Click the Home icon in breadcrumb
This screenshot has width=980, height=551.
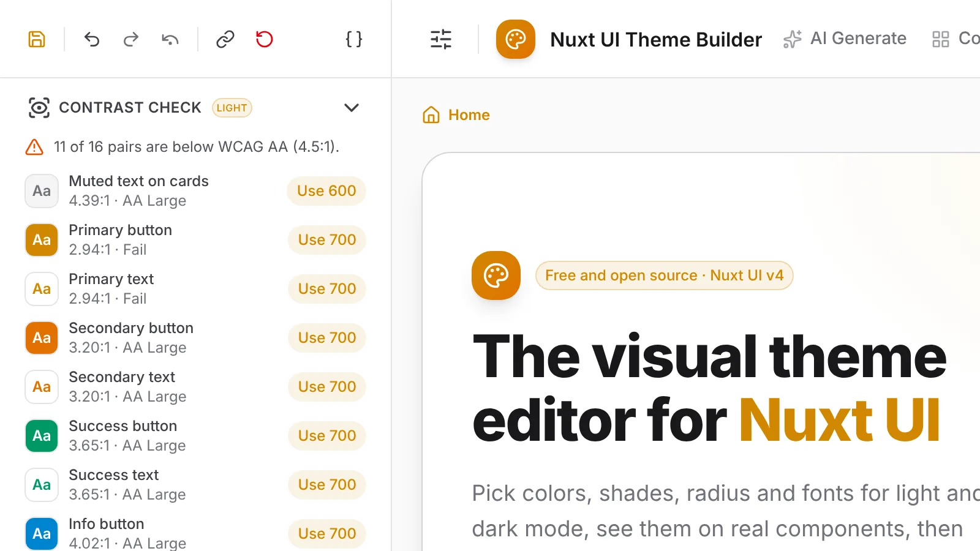coord(431,114)
